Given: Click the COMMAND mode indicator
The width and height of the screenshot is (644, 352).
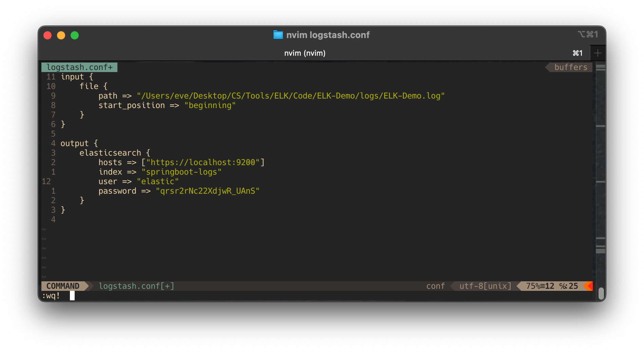Looking at the screenshot, I should pos(63,286).
